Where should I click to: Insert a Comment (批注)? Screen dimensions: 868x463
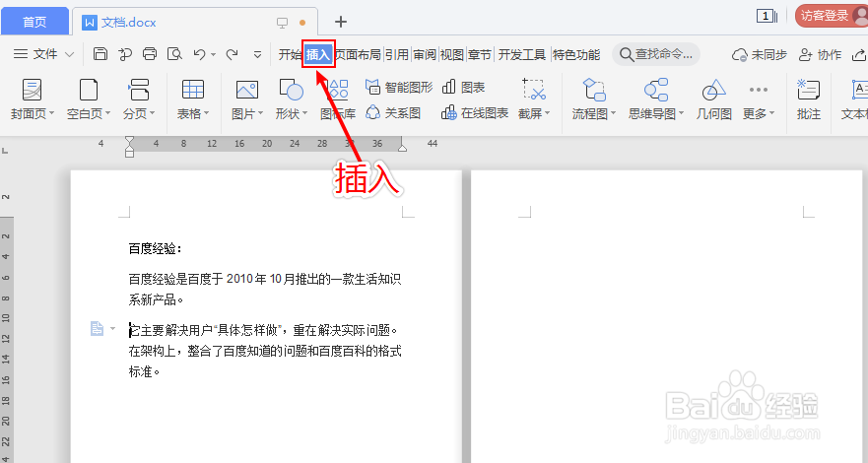point(808,99)
